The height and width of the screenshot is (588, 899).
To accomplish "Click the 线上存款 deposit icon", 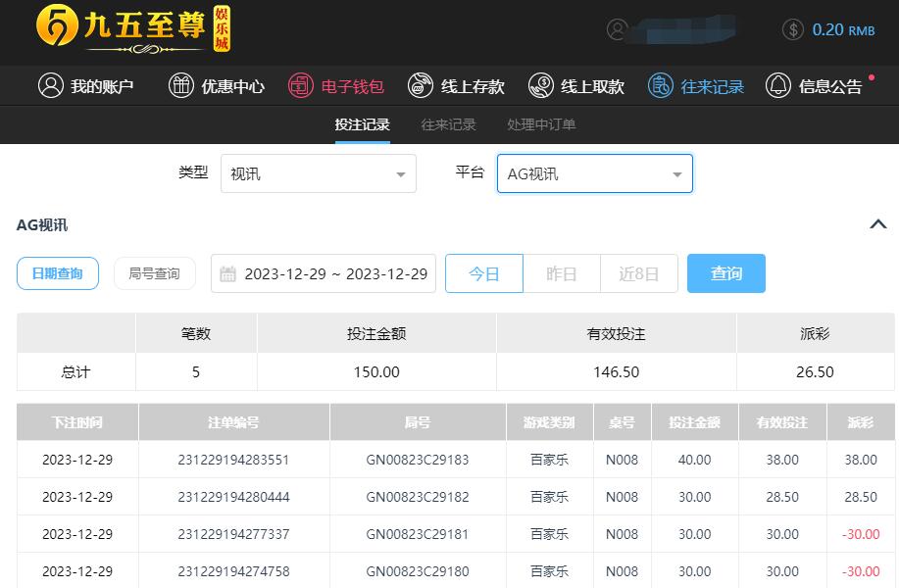I will 421,86.
